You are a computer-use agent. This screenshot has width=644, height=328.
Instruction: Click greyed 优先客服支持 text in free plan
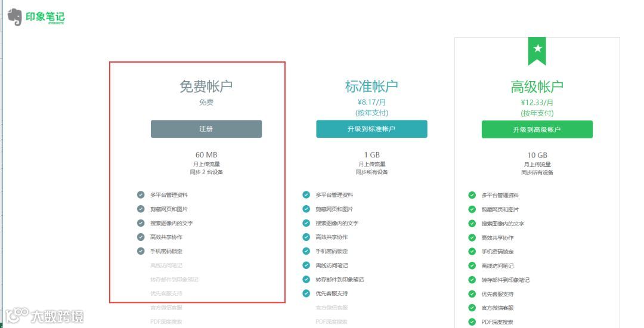click(x=166, y=293)
